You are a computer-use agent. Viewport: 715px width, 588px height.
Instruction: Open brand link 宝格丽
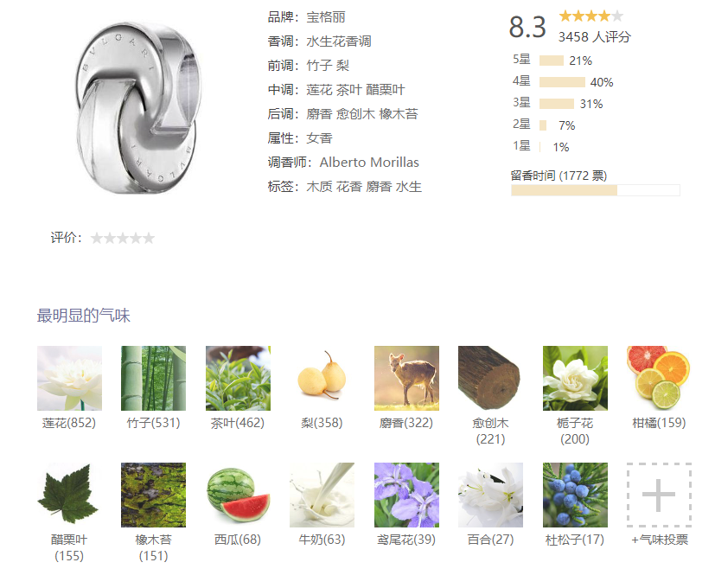(326, 17)
